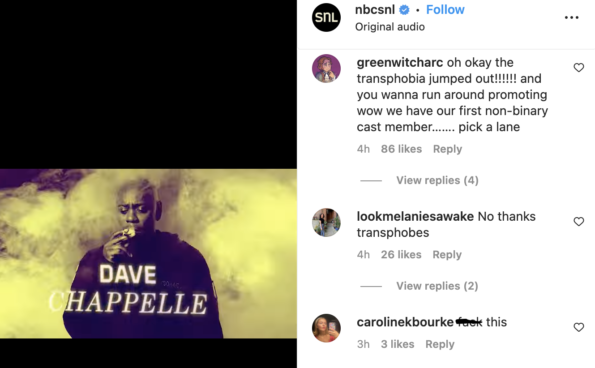Expand View replies (4) thread
This screenshot has width=595, height=368.
click(437, 180)
